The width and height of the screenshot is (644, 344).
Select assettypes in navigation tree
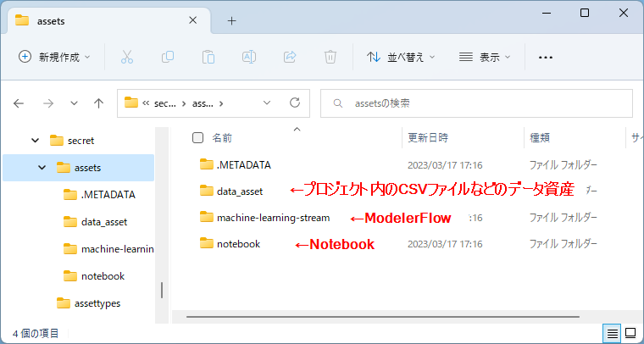click(97, 304)
